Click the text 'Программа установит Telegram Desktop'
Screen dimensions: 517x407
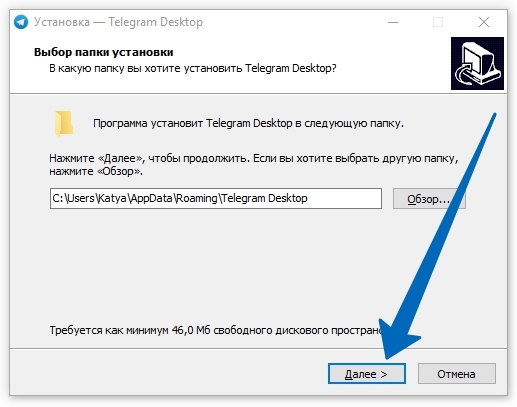coord(193,123)
